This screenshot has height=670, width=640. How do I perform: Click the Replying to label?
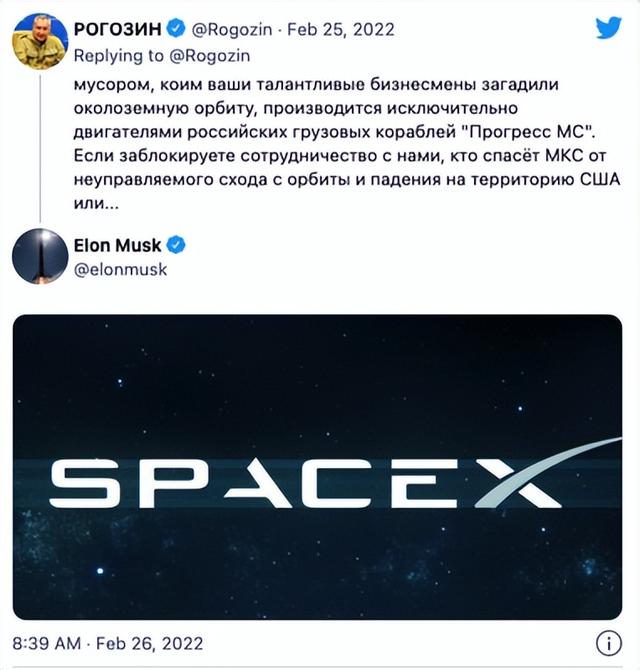tap(112, 54)
